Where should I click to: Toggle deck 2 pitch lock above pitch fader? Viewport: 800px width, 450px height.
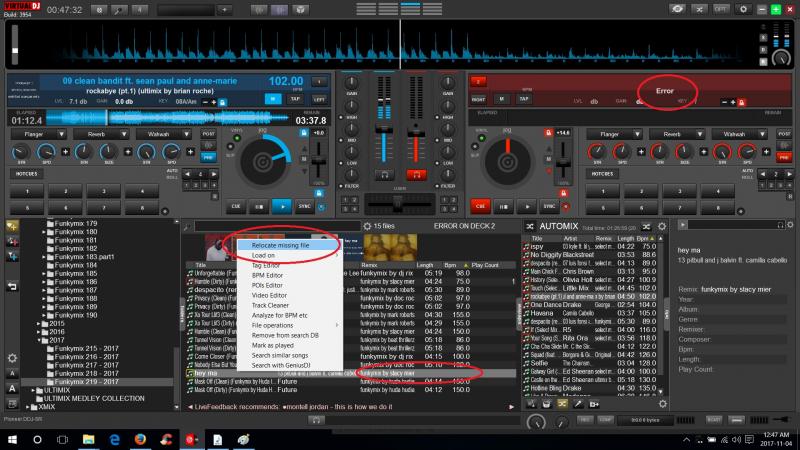(x=548, y=133)
